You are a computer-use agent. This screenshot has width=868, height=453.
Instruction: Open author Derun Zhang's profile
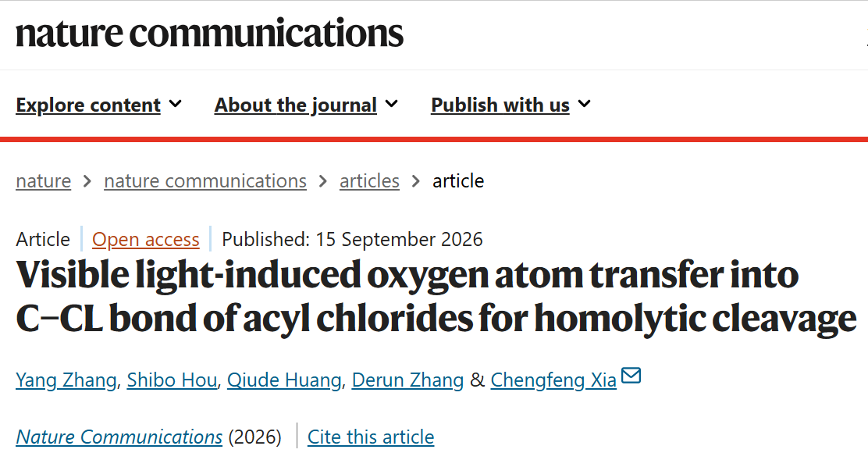407,380
